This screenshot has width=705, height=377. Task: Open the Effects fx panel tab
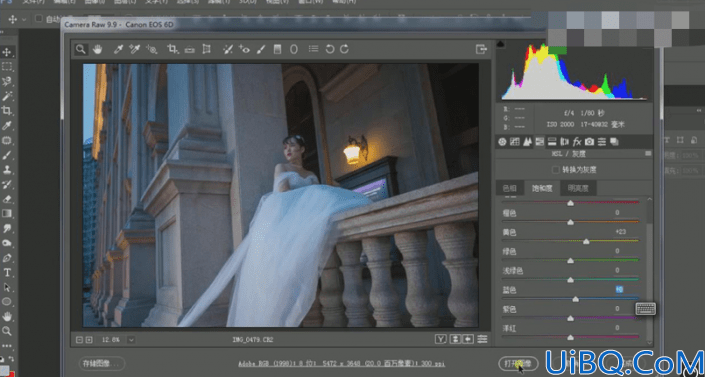point(577,142)
